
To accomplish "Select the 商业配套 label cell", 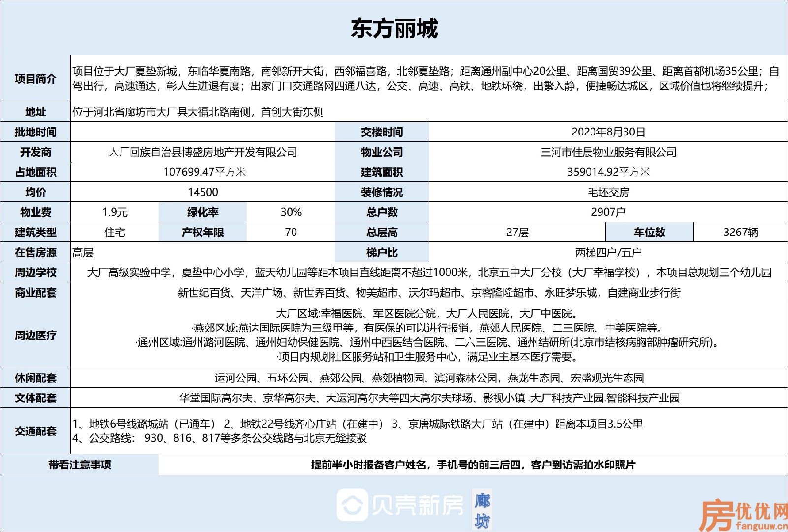I will [x=35, y=293].
